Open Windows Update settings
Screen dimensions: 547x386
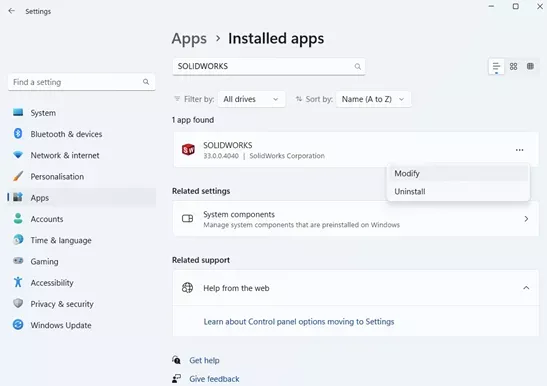[x=81, y=325]
